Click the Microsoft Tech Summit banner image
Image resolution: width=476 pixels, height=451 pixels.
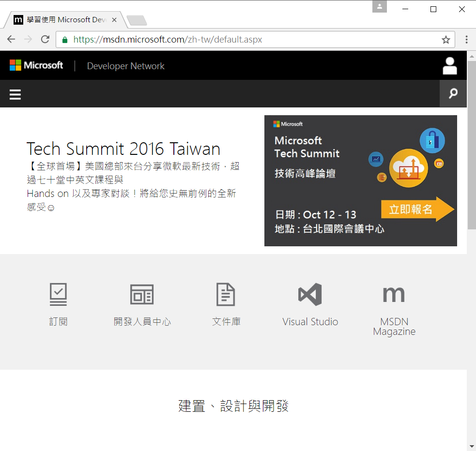361,181
